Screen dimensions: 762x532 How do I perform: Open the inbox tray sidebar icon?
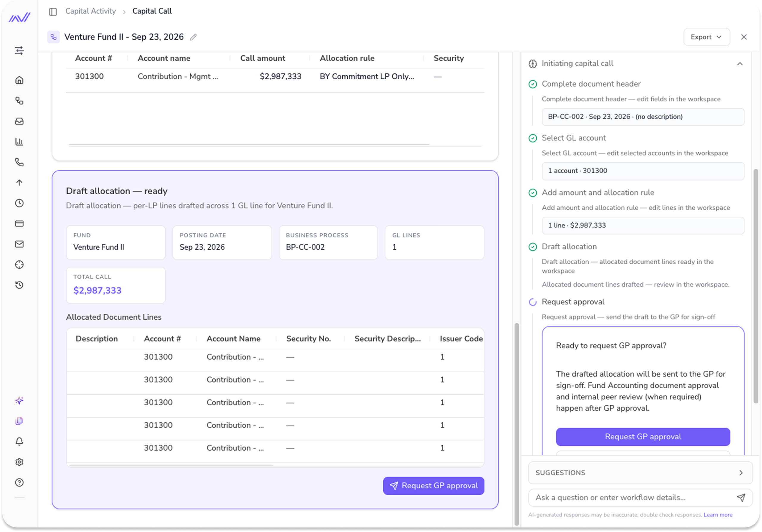pos(19,121)
